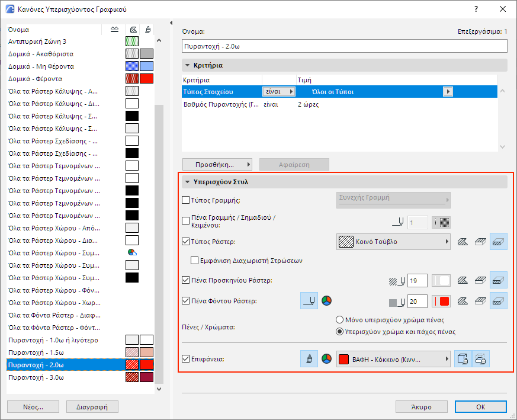
Task: Click the background fill pen gray square icon
Action: 397,302
